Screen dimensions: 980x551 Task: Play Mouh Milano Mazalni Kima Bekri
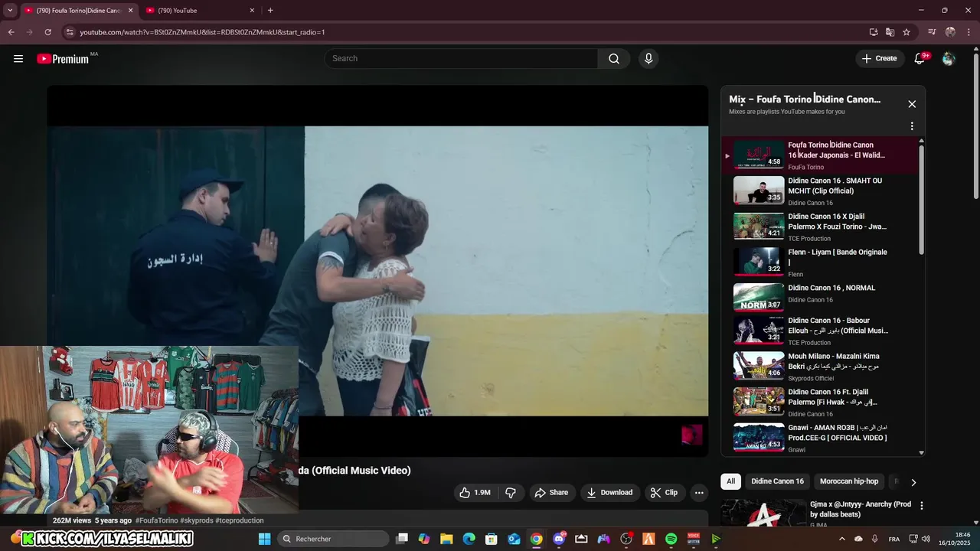point(818,367)
